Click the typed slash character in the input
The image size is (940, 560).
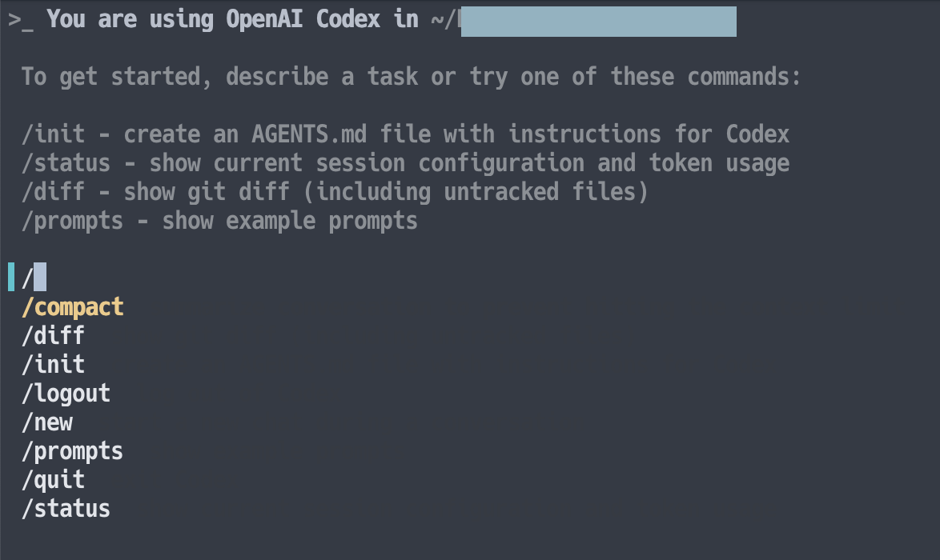pos(26,277)
